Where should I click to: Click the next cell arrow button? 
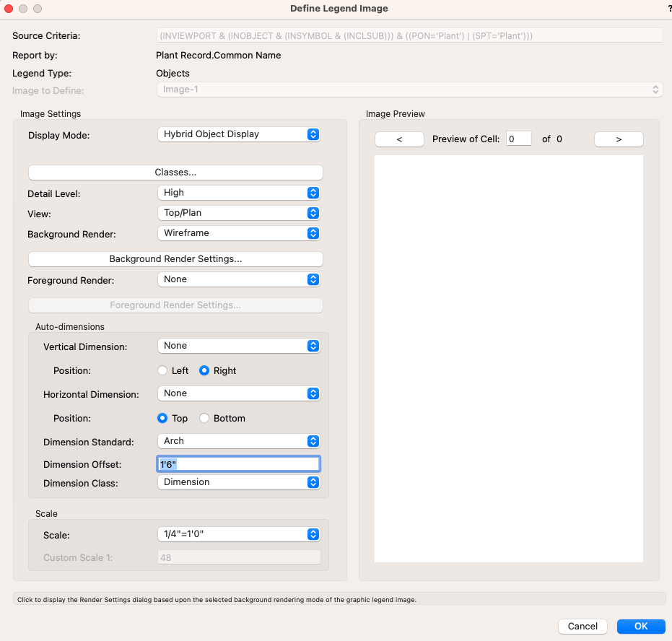coord(619,139)
